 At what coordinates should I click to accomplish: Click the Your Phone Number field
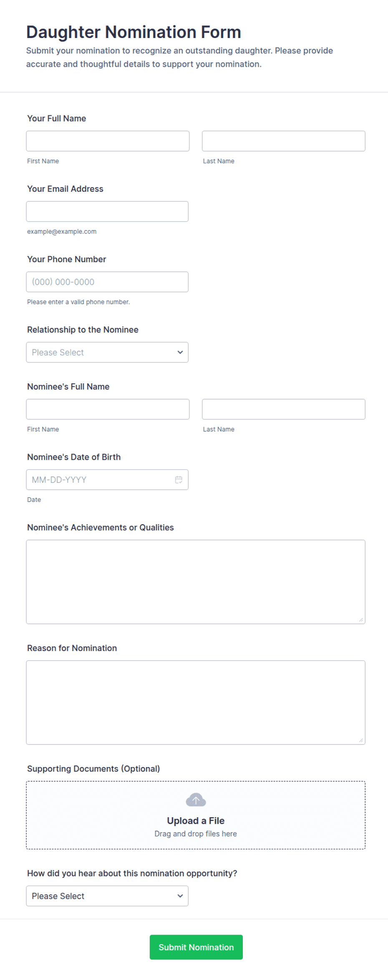pos(107,282)
